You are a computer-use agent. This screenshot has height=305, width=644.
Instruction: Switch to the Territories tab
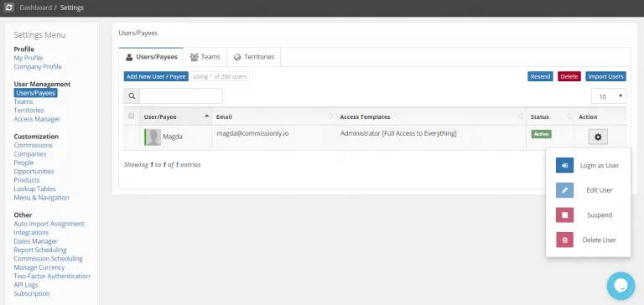coord(254,57)
